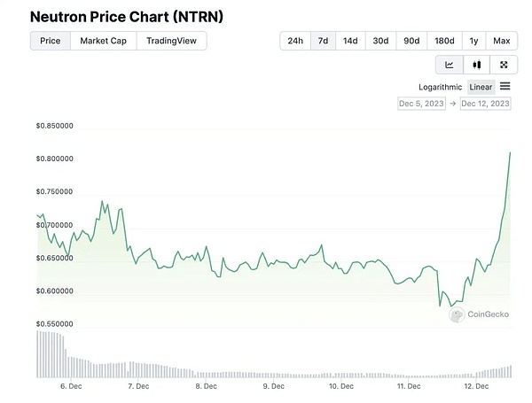The width and height of the screenshot is (532, 403).
Task: Open the Dec 5, 2023 start date picker
Action: click(421, 104)
